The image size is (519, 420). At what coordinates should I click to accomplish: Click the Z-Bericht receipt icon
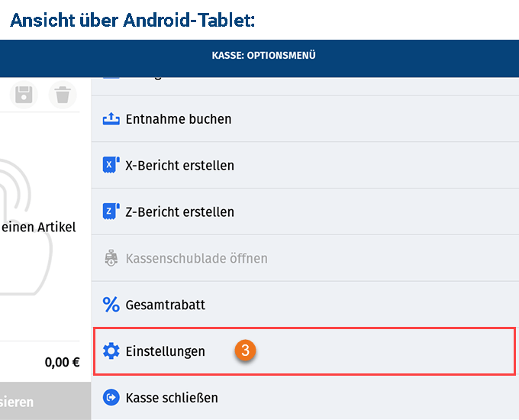click(x=111, y=212)
